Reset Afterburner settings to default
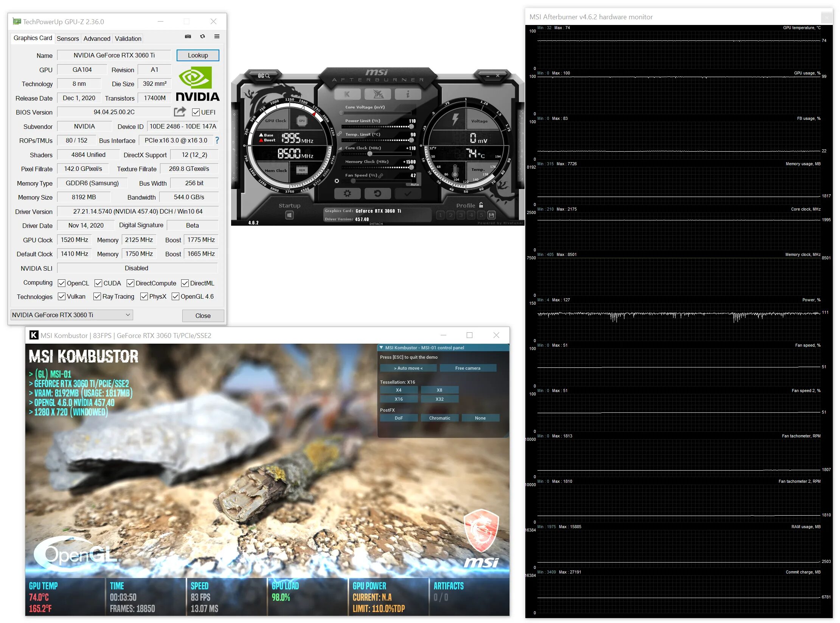This screenshot has height=623, width=840. [377, 194]
